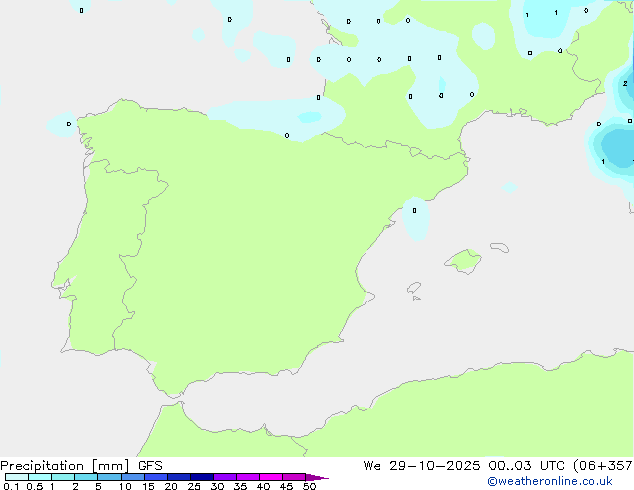Select the legend label '25'

click(194, 486)
